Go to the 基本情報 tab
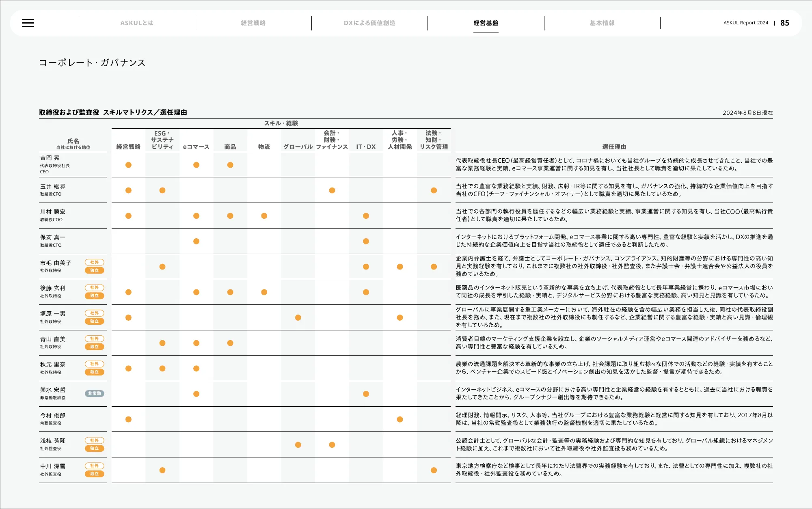 (602, 23)
